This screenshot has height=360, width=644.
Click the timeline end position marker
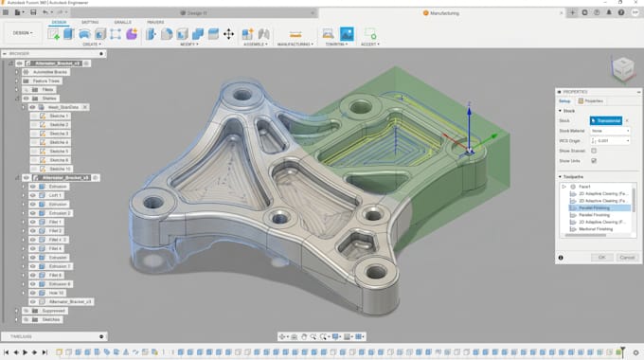[x=622, y=351]
